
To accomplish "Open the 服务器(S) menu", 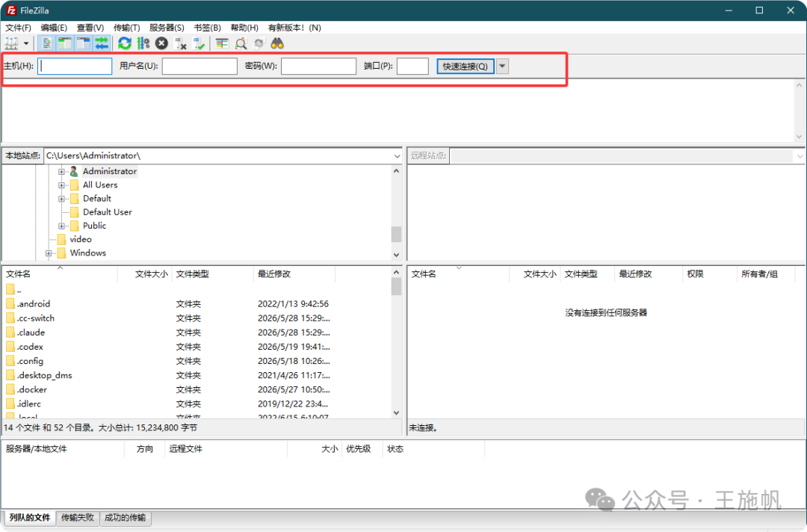I will point(167,28).
